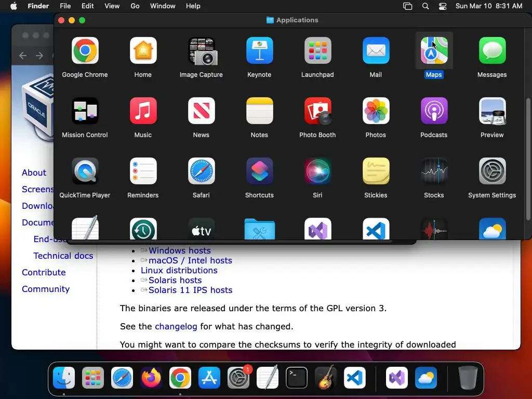Open the Utilities folder icon
The image size is (532, 399).
click(x=260, y=229)
